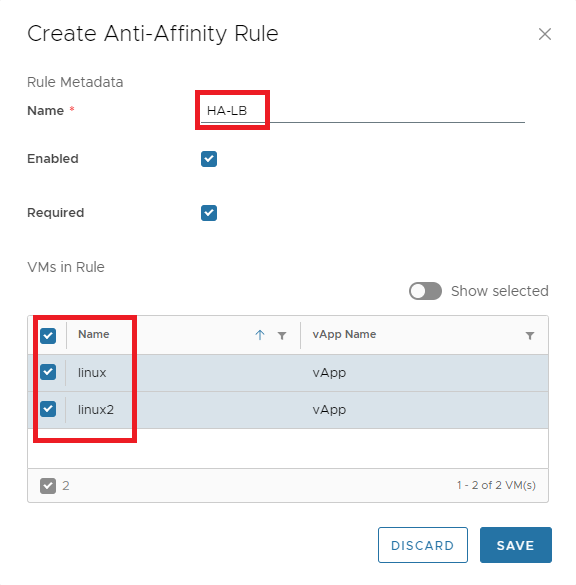576x585 pixels.
Task: Click the vApp Name column header
Action: (344, 334)
